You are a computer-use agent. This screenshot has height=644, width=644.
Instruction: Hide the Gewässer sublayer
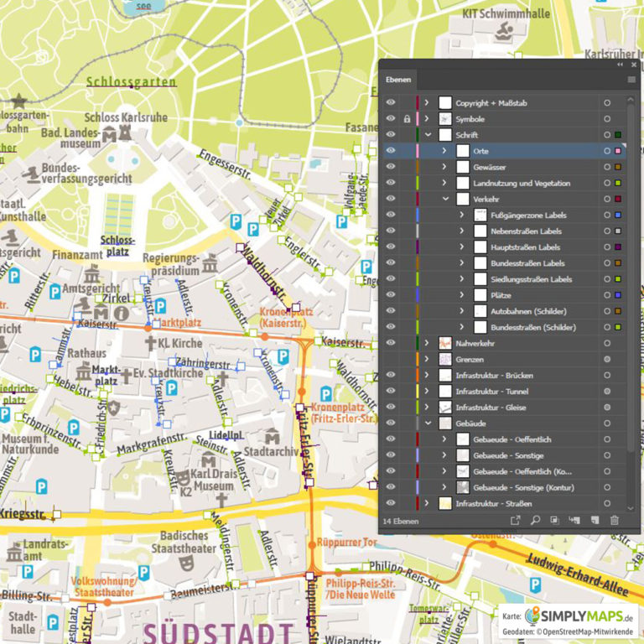point(391,167)
